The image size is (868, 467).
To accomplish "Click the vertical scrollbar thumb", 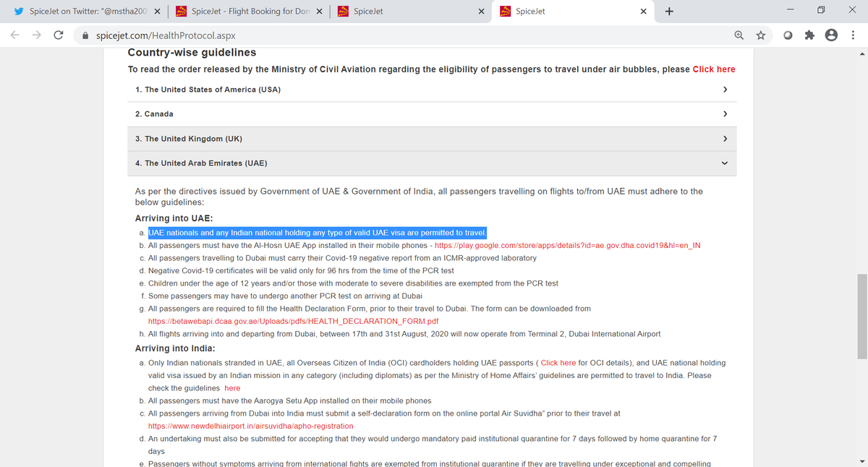I will (861, 317).
